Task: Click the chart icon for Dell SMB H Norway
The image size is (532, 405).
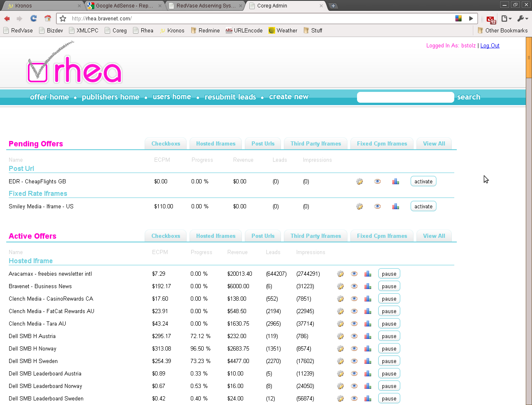Action: [368, 349]
